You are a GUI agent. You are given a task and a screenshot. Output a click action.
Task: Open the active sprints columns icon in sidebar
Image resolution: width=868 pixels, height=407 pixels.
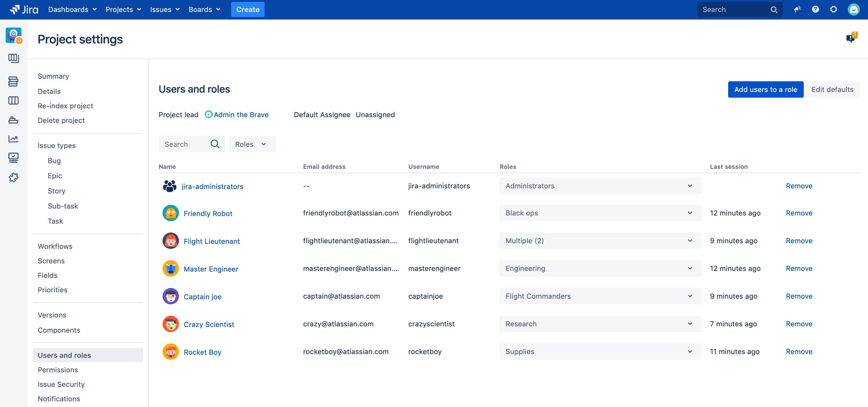tap(14, 100)
